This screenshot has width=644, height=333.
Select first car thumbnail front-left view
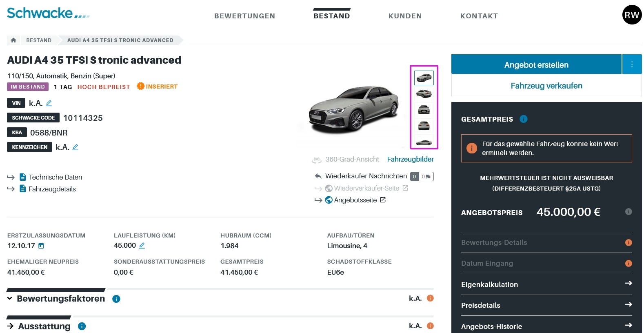click(x=424, y=78)
